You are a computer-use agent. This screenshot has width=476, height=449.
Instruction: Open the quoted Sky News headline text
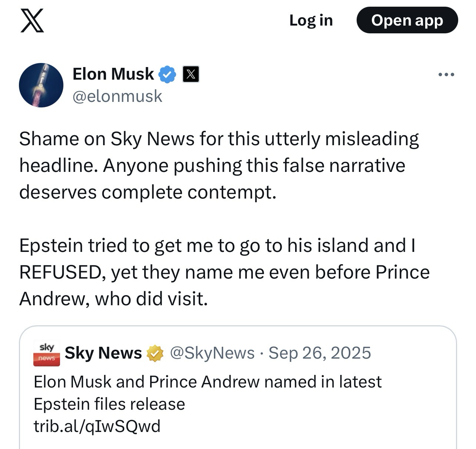[x=208, y=382]
